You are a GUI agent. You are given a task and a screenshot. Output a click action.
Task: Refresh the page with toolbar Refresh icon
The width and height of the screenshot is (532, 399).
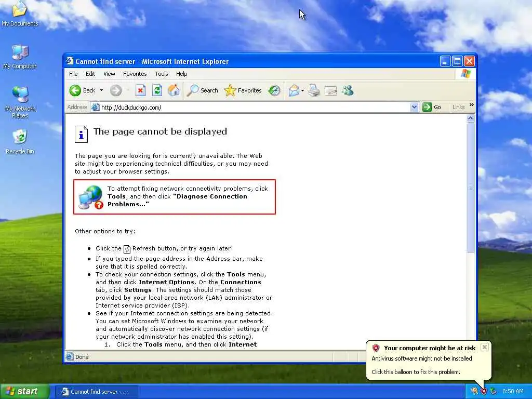click(x=157, y=90)
